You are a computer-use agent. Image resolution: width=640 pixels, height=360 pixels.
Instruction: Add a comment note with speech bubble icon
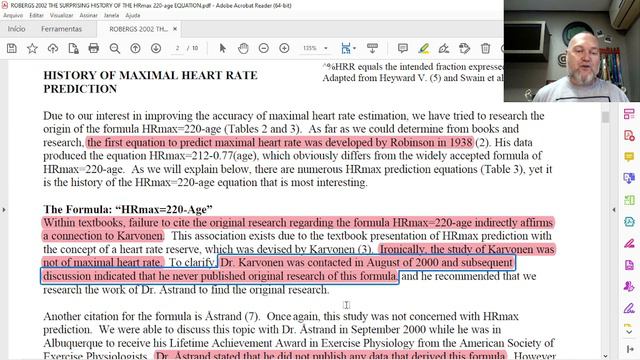tap(403, 49)
